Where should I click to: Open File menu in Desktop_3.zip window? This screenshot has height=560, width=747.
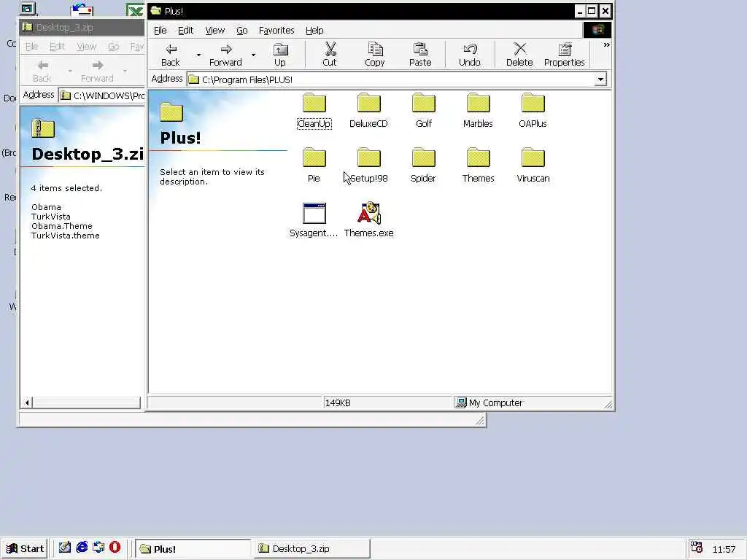click(x=31, y=47)
